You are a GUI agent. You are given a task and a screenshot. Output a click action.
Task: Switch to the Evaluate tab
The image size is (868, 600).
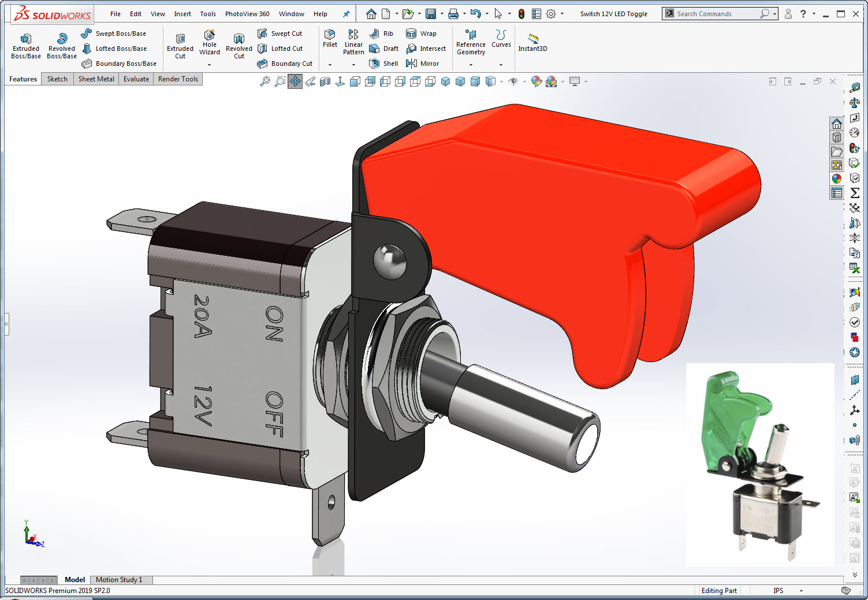click(136, 79)
